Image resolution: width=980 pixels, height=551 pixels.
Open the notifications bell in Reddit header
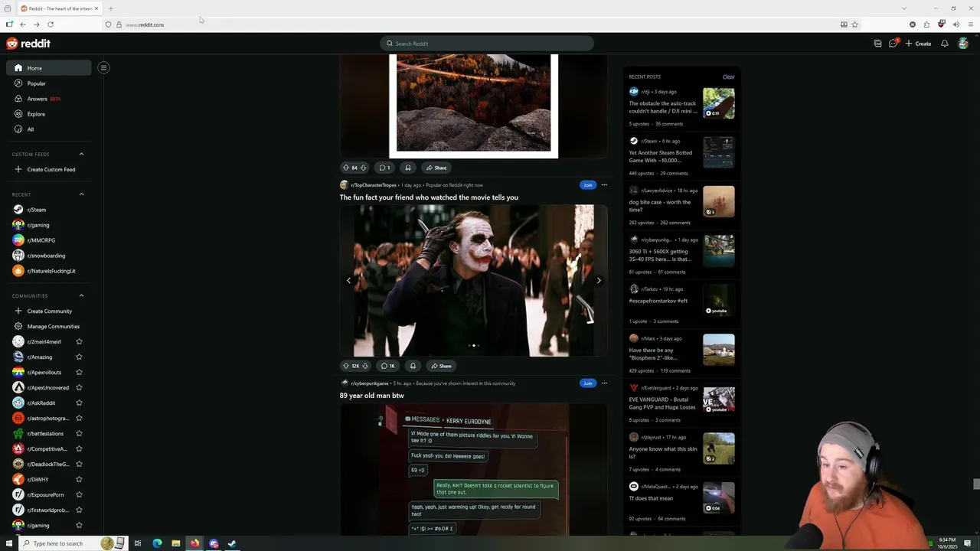click(x=945, y=44)
